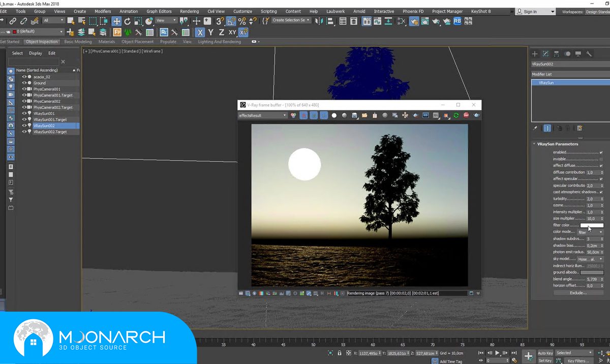Open the Modifiers menu
610x364 pixels.
[x=103, y=11]
